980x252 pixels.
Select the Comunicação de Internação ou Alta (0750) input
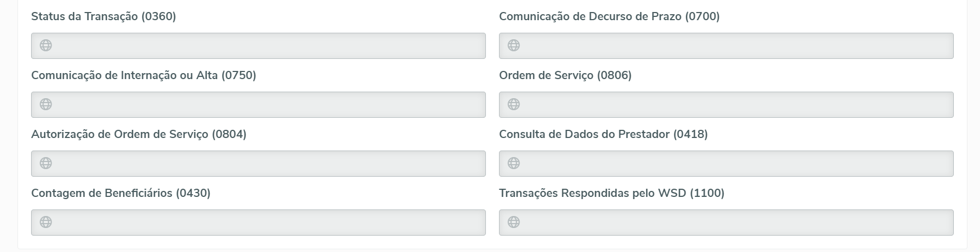[267, 105]
